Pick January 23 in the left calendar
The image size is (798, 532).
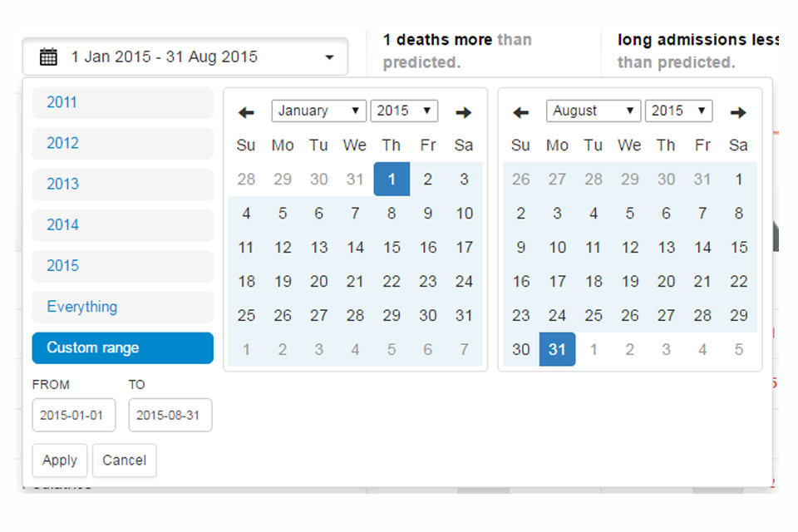click(428, 282)
